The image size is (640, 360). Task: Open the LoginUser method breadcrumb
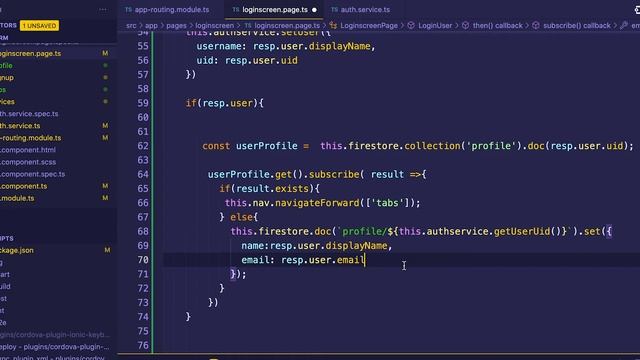pos(435,25)
